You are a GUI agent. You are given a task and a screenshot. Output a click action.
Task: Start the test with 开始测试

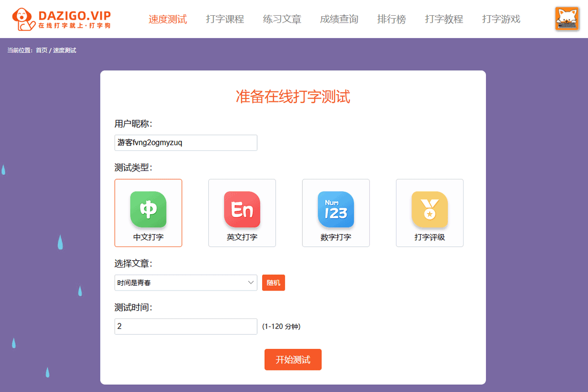pos(293,360)
